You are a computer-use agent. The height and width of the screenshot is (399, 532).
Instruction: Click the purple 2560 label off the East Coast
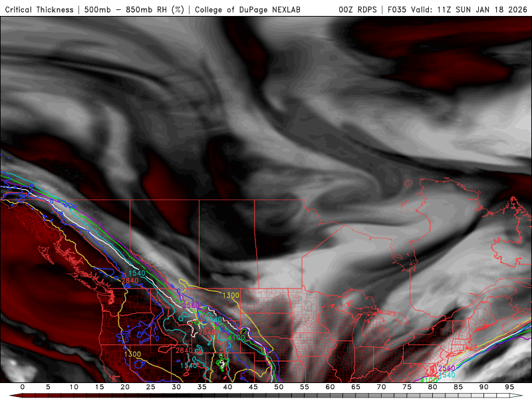446,368
